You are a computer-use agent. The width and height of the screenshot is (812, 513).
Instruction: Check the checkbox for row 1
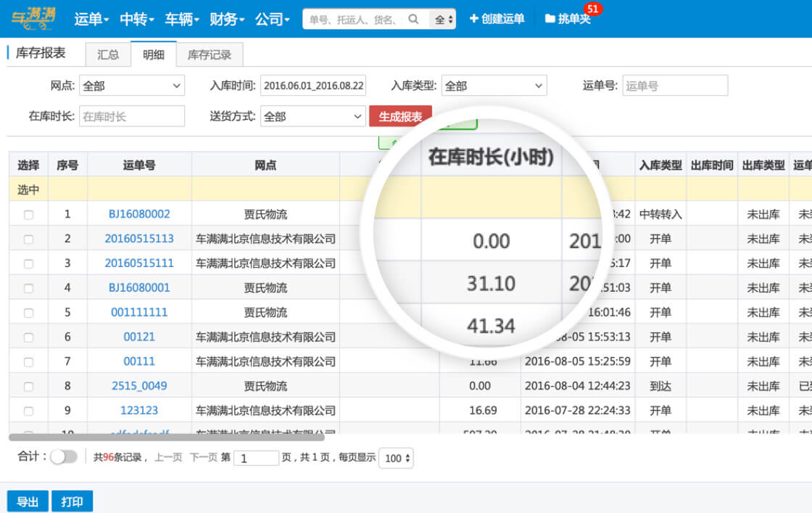tap(28, 215)
